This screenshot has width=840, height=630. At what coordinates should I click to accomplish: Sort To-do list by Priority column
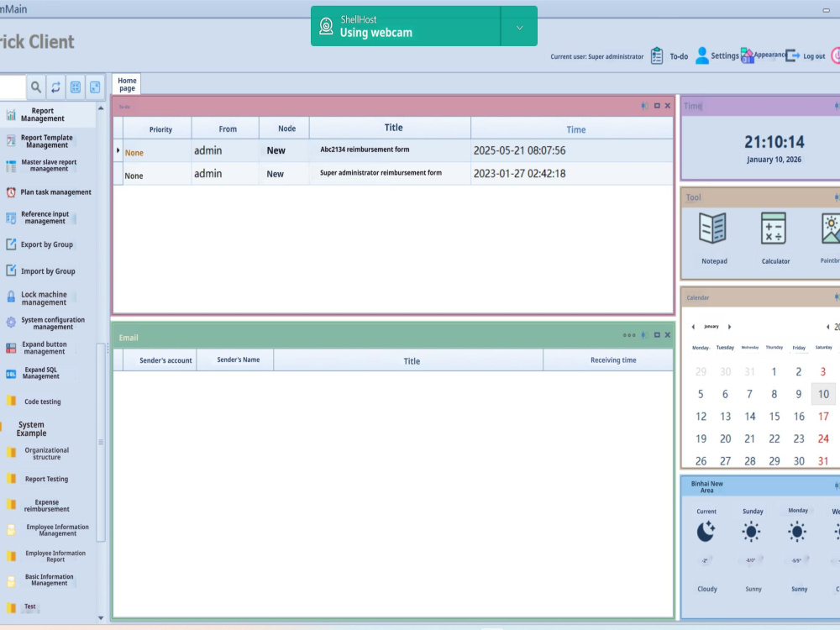click(x=158, y=129)
